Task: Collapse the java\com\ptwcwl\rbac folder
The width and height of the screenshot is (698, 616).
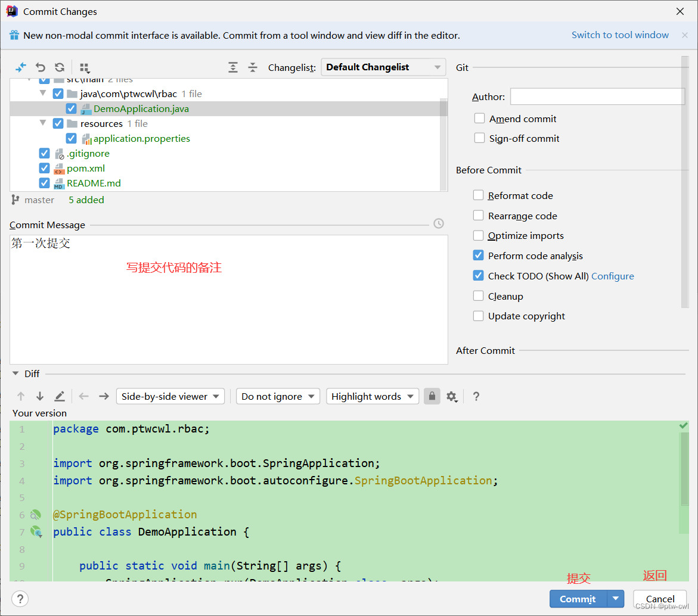Action: pos(43,94)
